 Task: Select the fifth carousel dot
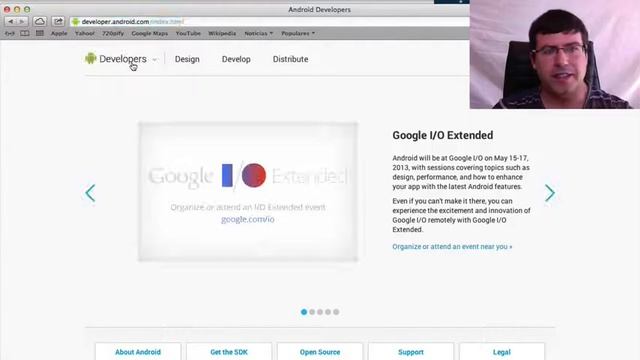tap(336, 312)
